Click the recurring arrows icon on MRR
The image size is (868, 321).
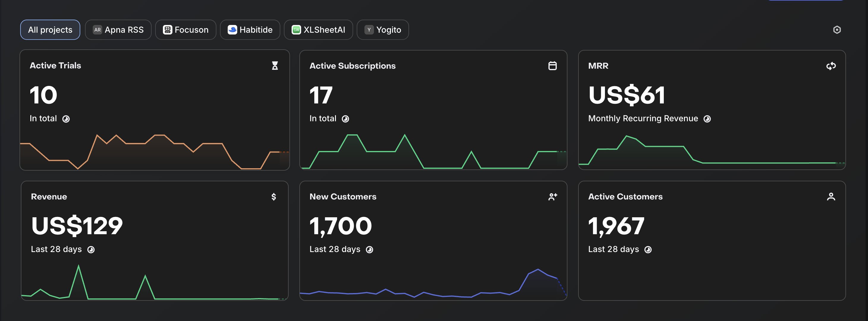[x=831, y=66]
